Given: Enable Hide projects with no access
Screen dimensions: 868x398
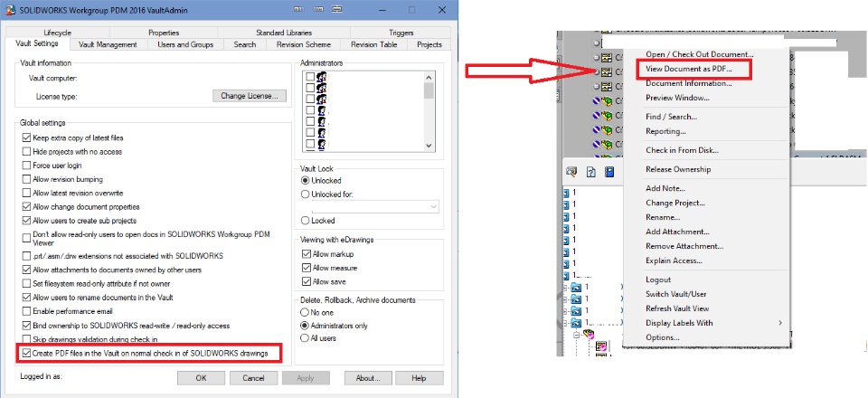Looking at the screenshot, I should point(26,152).
